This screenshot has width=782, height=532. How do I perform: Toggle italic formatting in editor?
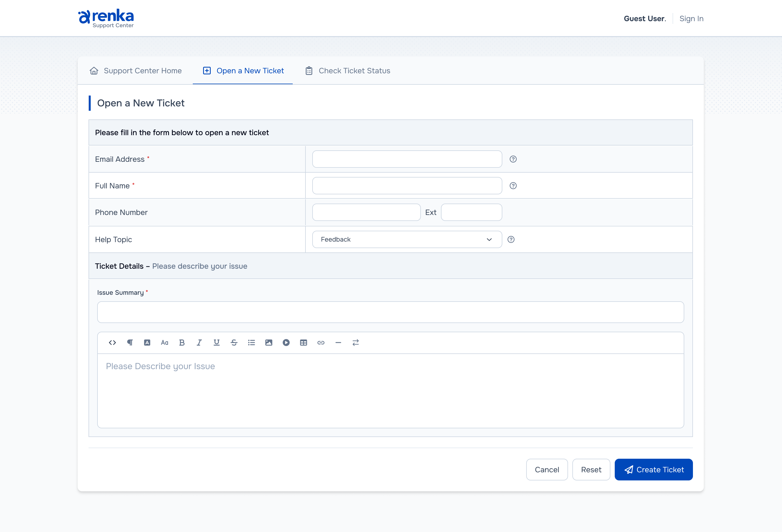pyautogui.click(x=199, y=343)
